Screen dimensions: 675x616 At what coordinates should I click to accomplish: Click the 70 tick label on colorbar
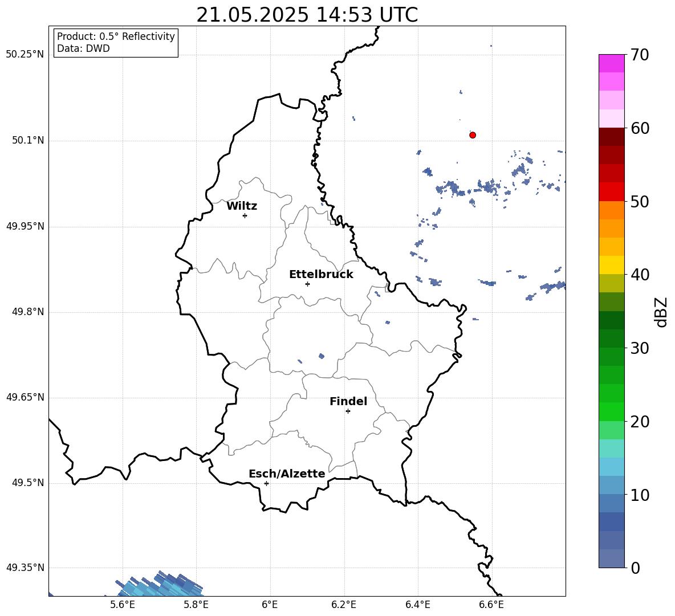pyautogui.click(x=640, y=55)
